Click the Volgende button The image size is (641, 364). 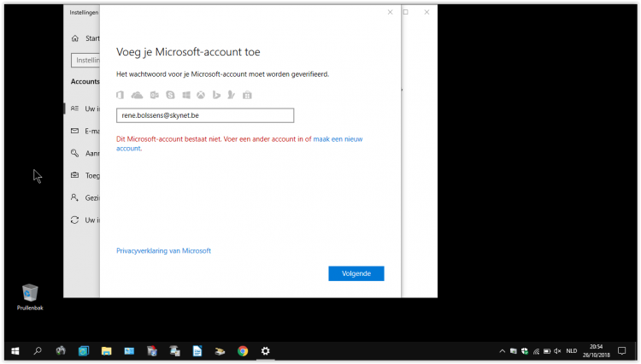356,273
